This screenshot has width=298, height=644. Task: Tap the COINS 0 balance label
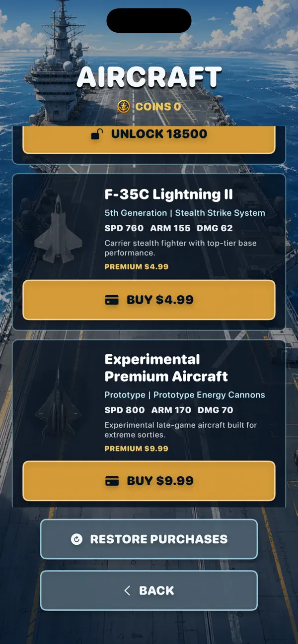point(158,107)
